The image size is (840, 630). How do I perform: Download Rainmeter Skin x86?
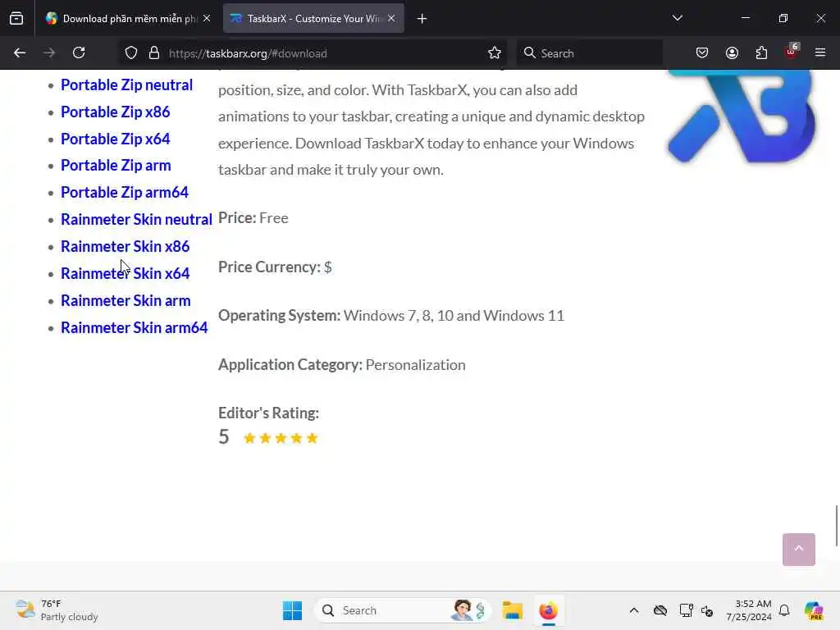(x=125, y=246)
